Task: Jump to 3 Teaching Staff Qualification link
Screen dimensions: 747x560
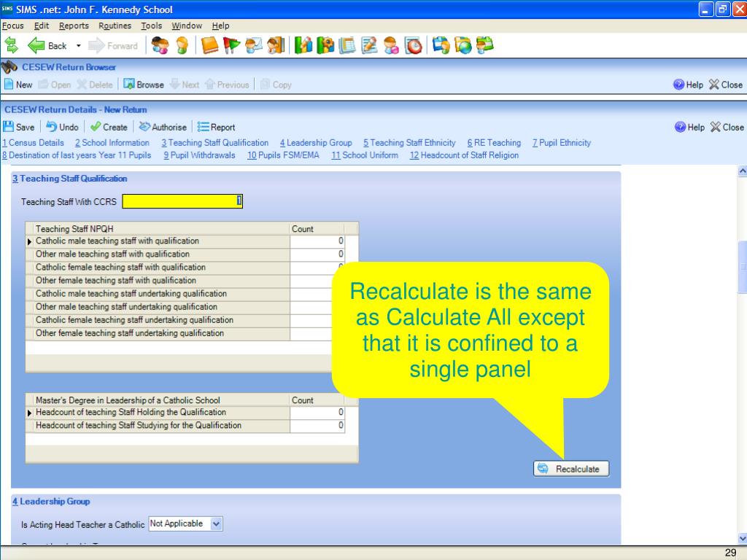Action: click(x=215, y=143)
